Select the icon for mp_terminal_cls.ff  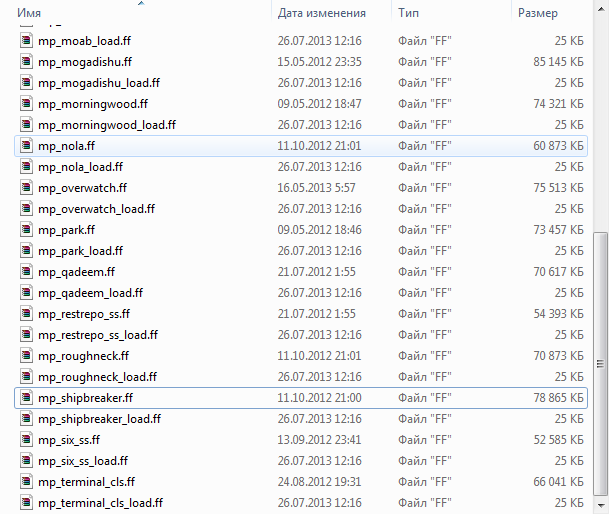pos(26,482)
